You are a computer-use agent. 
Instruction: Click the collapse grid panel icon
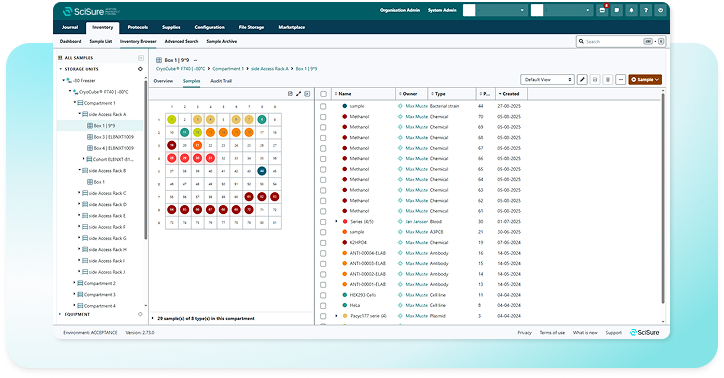307,94
